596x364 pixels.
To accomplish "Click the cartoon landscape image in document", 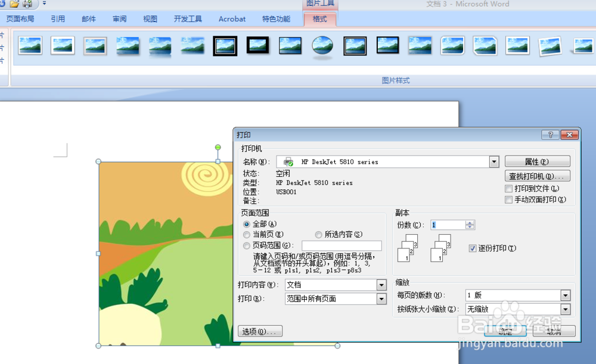I will 165,253.
